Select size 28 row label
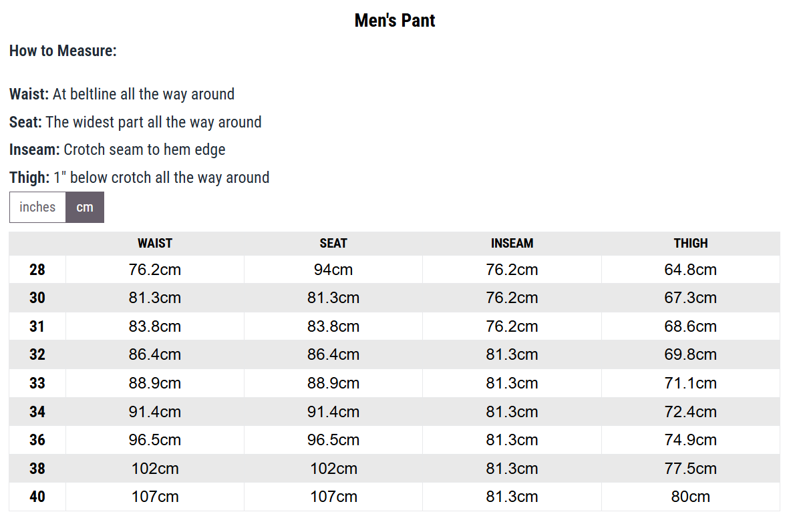The image size is (791, 532). 37,270
